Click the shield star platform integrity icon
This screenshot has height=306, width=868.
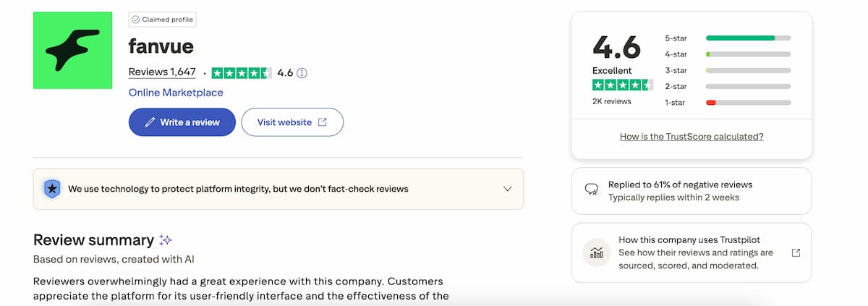(51, 189)
